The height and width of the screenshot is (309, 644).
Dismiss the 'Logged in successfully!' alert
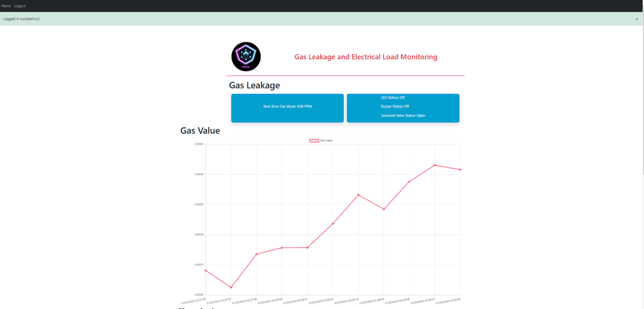point(637,19)
